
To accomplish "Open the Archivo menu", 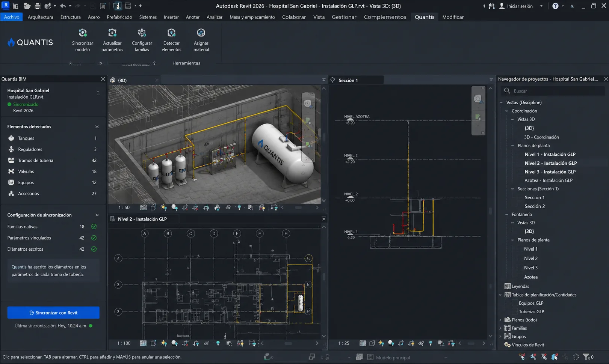I will point(12,17).
